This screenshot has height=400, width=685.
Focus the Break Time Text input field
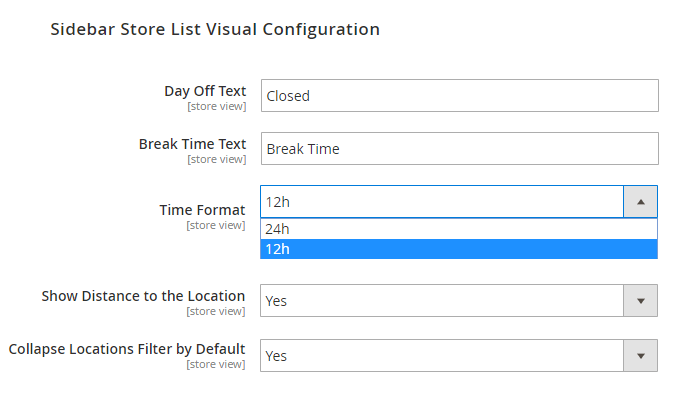pyautogui.click(x=459, y=149)
